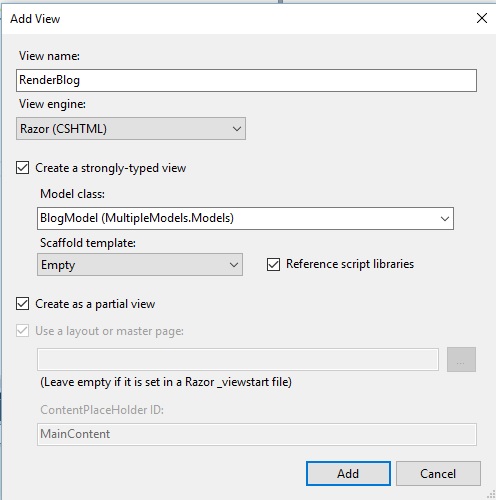Screen dimensions: 496x500
Task: Click the empty layout page path field
Action: pos(238,359)
